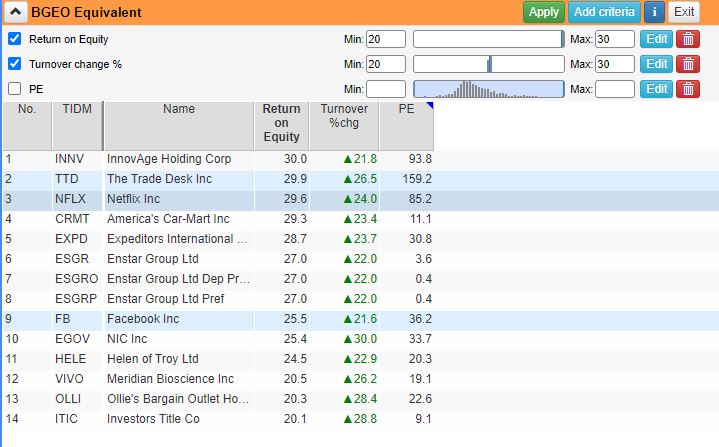Screen dimensions: 719x447
Task: Edit the PE criterion
Action: (x=656, y=88)
